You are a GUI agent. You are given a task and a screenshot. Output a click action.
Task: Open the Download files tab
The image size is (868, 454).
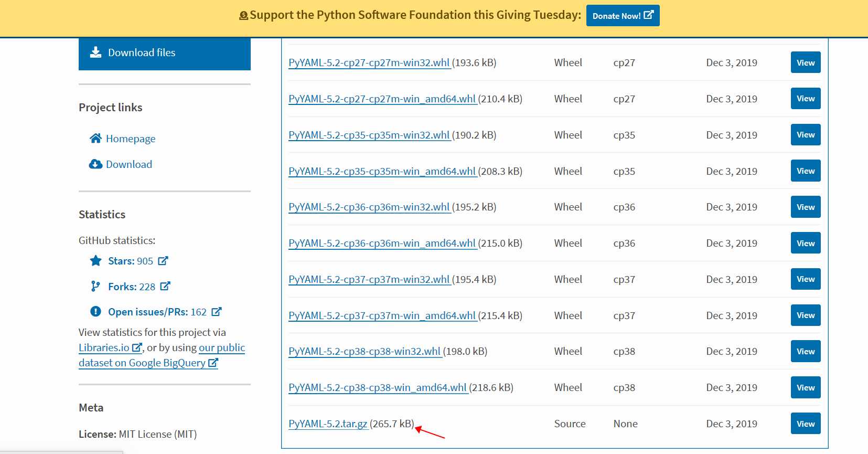[165, 53]
